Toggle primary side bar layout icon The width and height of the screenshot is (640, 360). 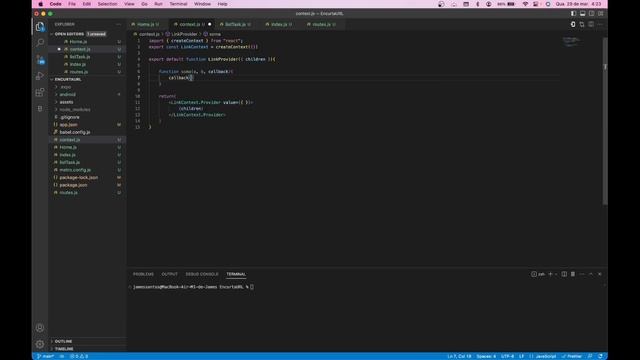(x=573, y=13)
